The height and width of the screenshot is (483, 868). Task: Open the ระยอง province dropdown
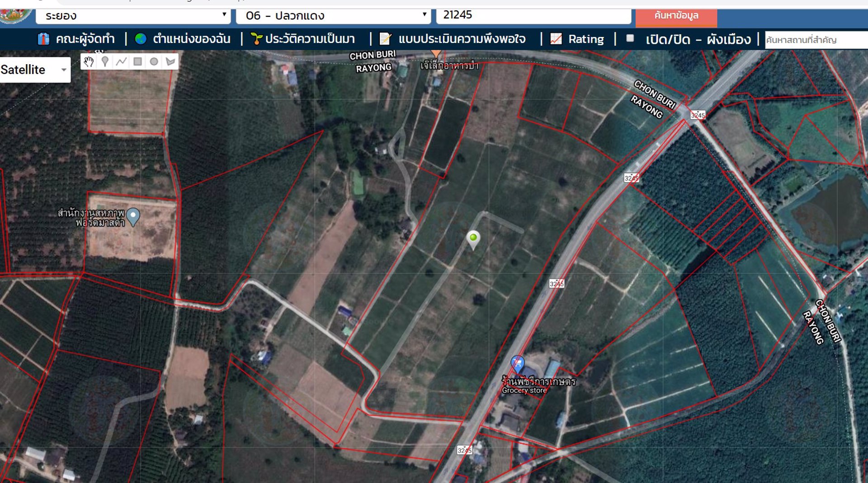pyautogui.click(x=133, y=16)
